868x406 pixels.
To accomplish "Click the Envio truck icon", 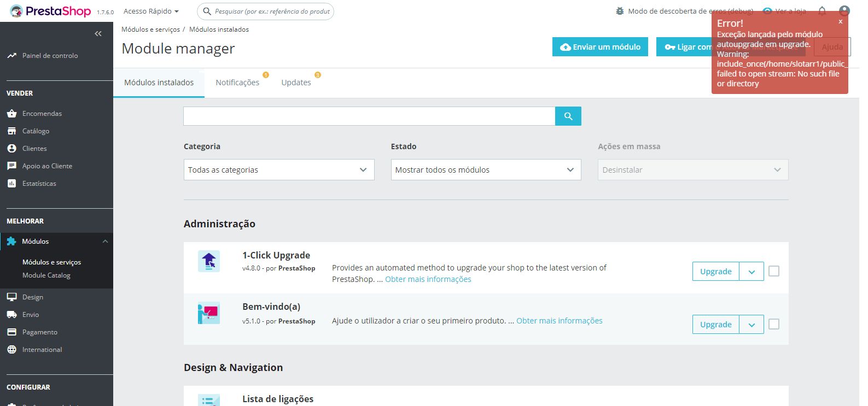I will (x=12, y=315).
